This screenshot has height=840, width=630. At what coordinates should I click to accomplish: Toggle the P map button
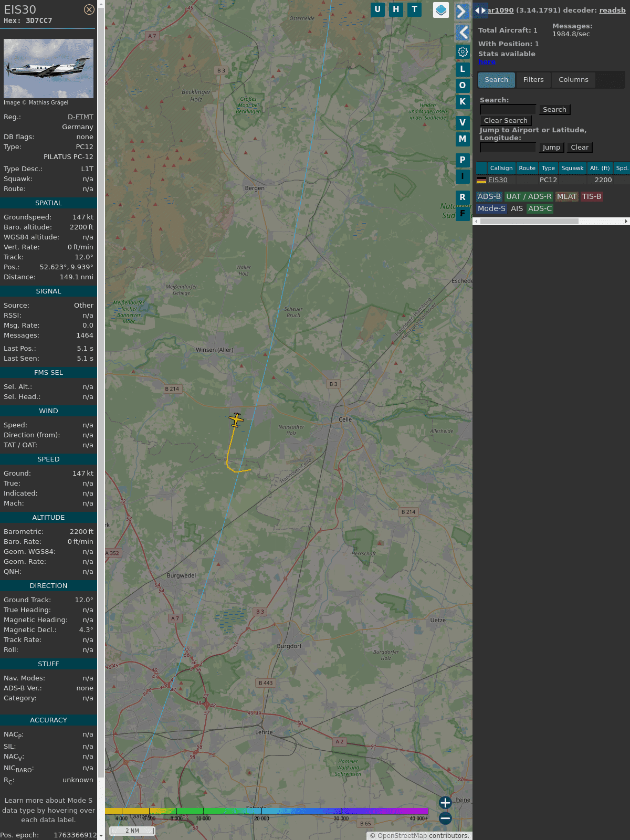463,160
